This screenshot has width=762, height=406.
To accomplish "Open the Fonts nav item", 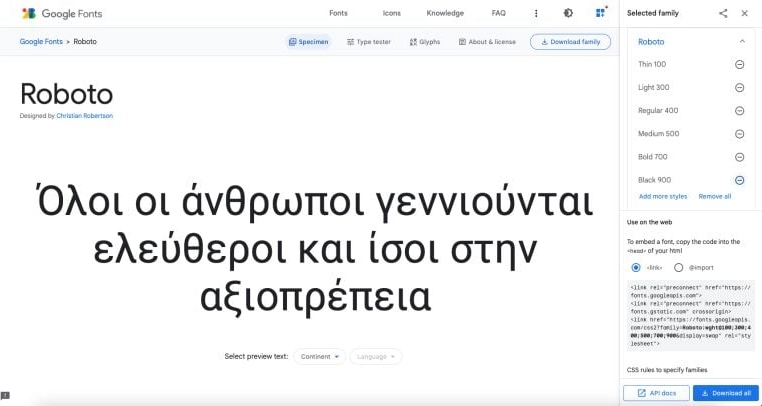I will tap(338, 13).
